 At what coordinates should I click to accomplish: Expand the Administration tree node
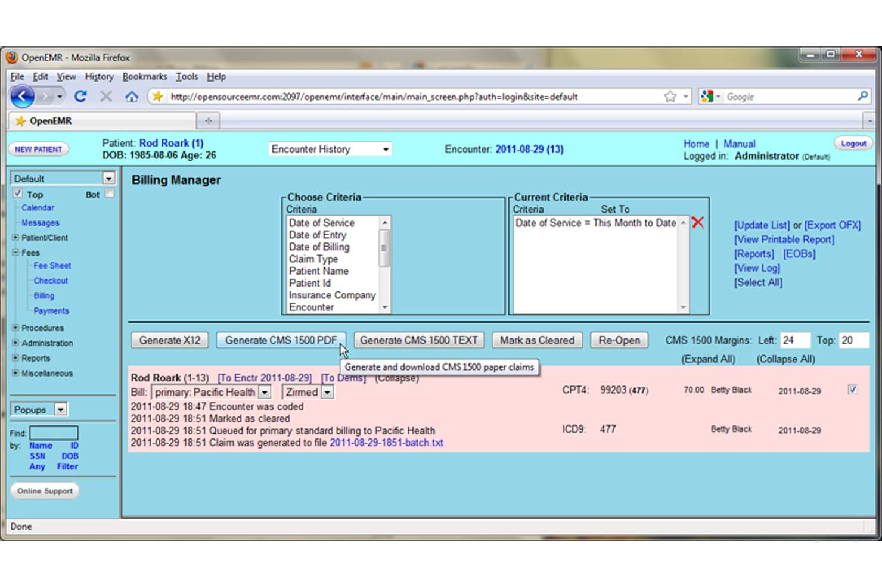click(x=15, y=343)
